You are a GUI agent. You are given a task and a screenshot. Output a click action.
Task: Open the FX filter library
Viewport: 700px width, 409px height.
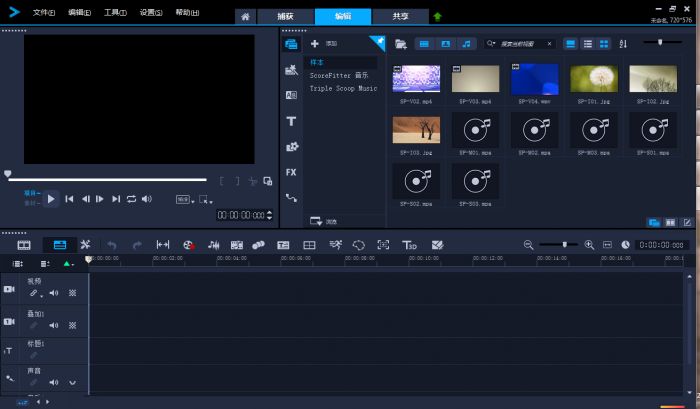[x=291, y=172]
